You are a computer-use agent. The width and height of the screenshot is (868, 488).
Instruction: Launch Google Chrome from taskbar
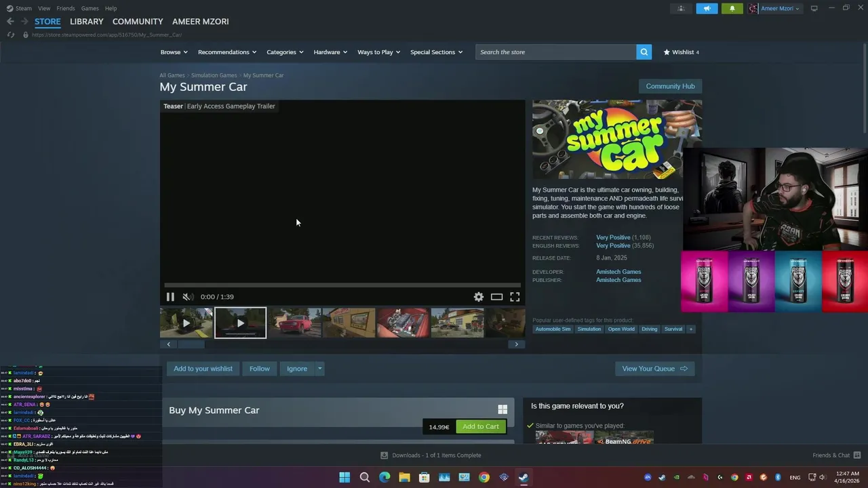click(484, 477)
